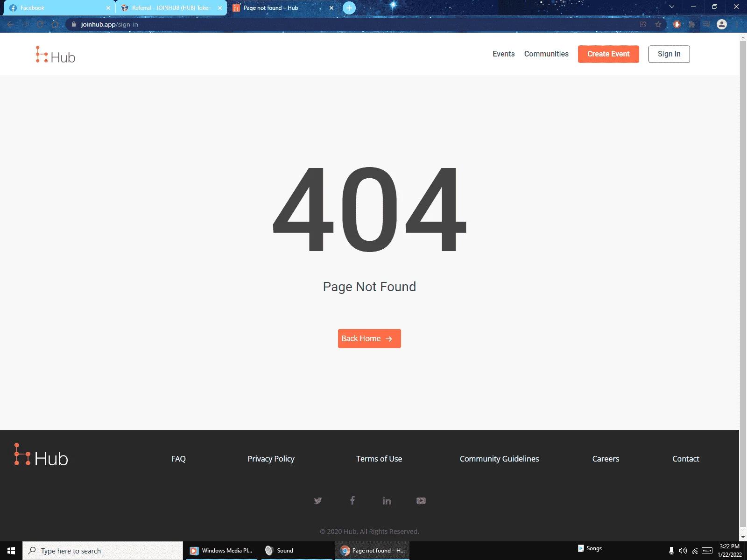Bookmark this page with the star icon
This screenshot has height=560, width=747.
[658, 24]
